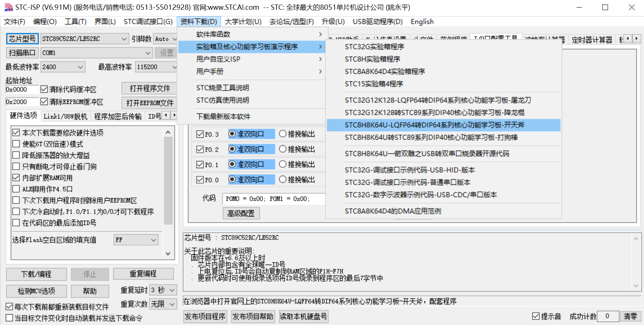
Task: Click the 成功计数 value field
Action: (607, 316)
